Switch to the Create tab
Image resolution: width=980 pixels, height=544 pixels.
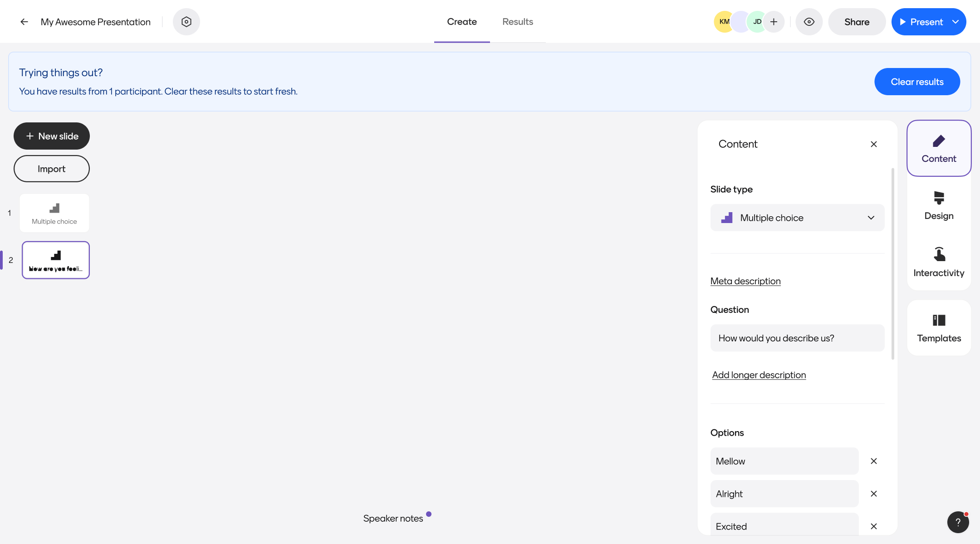(462, 22)
